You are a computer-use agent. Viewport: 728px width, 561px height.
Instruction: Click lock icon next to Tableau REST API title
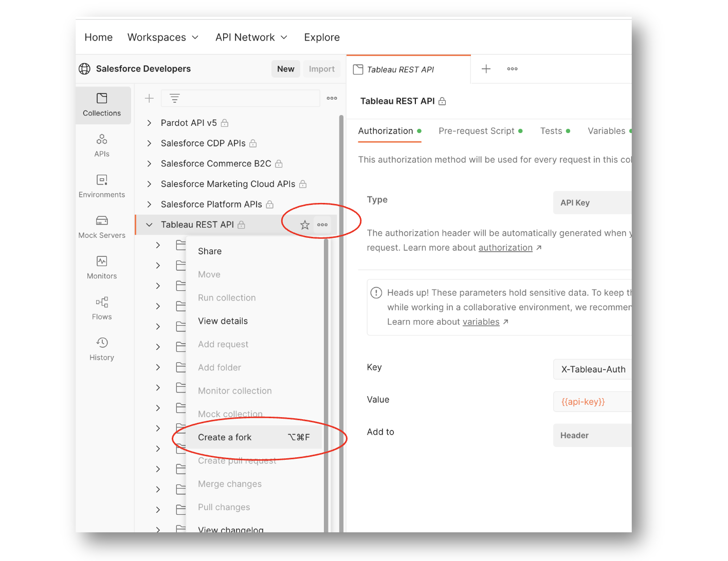tap(442, 101)
